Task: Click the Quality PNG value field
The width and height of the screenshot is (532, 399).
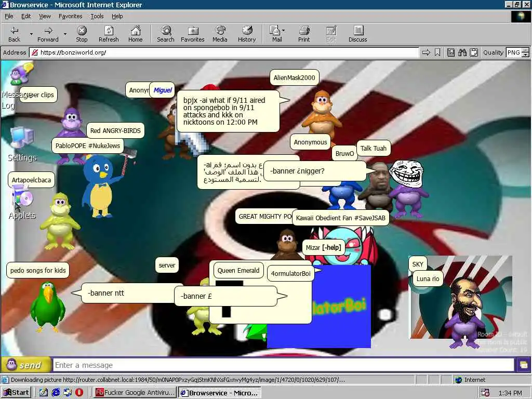Action: [x=514, y=52]
